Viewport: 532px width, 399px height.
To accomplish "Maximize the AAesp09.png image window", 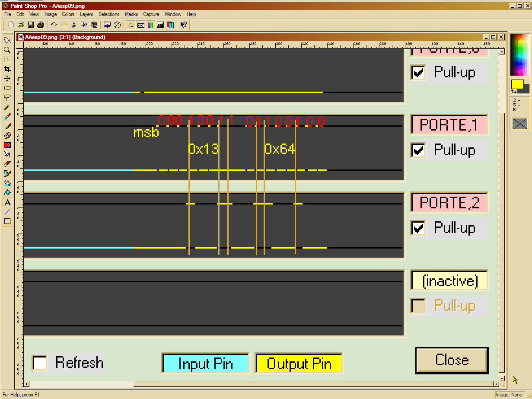I will pos(494,37).
